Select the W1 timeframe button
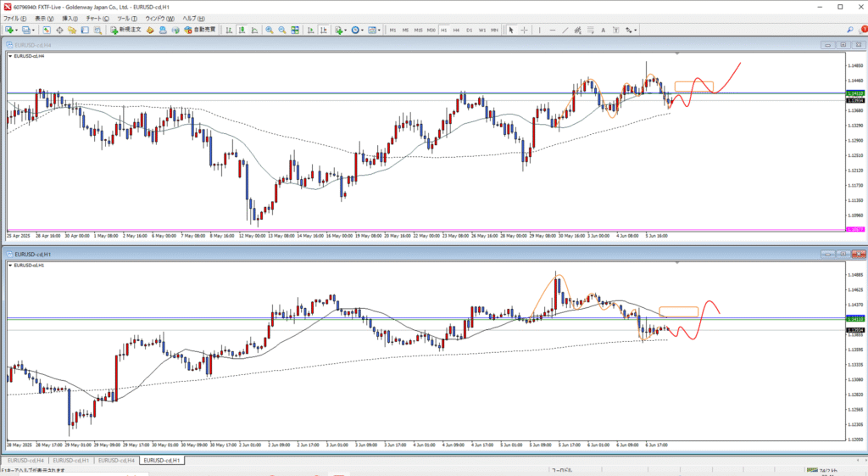Viewport: 868px width, 476px height. (x=482, y=30)
